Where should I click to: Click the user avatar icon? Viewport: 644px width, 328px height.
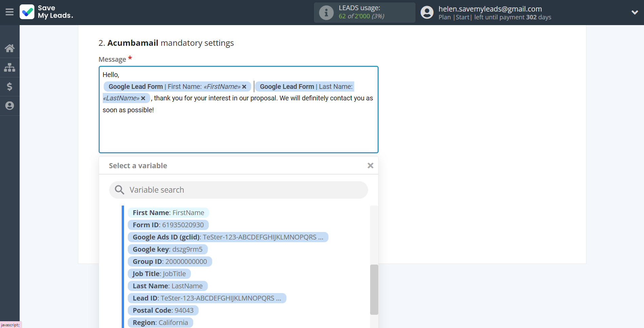(x=427, y=13)
